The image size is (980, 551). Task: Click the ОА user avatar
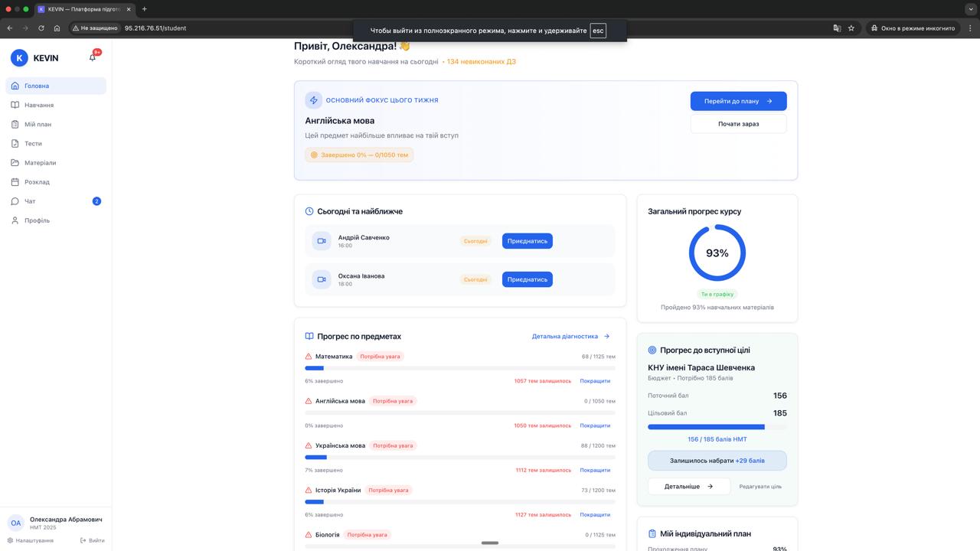15,523
